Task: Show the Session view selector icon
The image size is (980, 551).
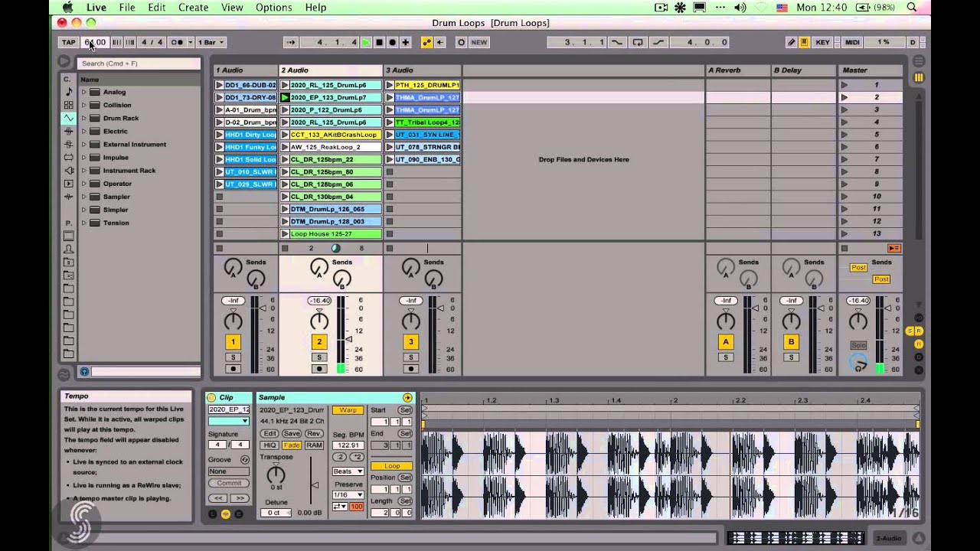Action: click(x=919, y=77)
